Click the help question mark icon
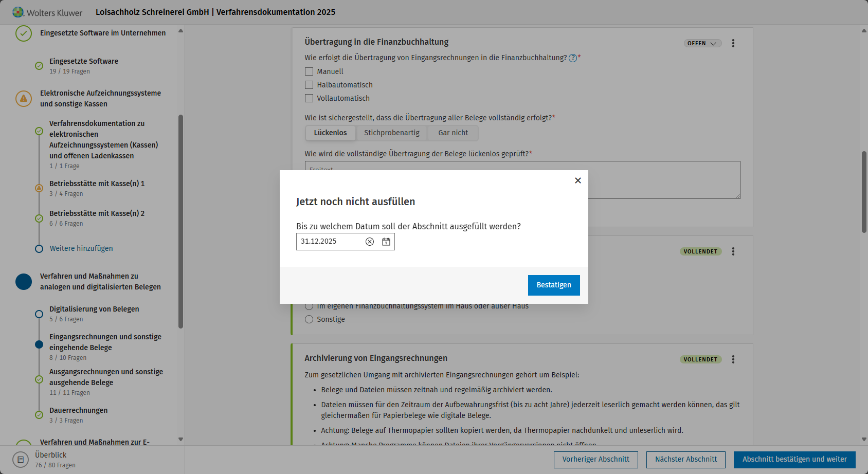The height and width of the screenshot is (474, 868). point(573,58)
